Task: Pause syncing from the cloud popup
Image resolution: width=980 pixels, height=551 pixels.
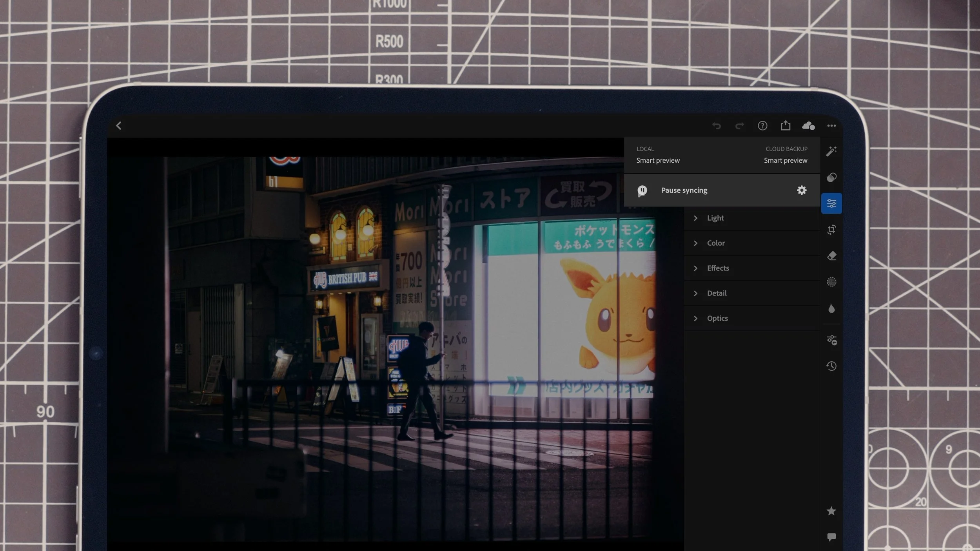Action: 684,190
